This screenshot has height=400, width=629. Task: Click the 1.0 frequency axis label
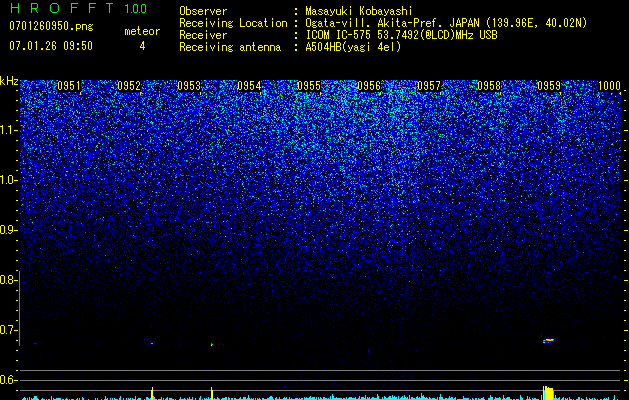[x=7, y=180]
